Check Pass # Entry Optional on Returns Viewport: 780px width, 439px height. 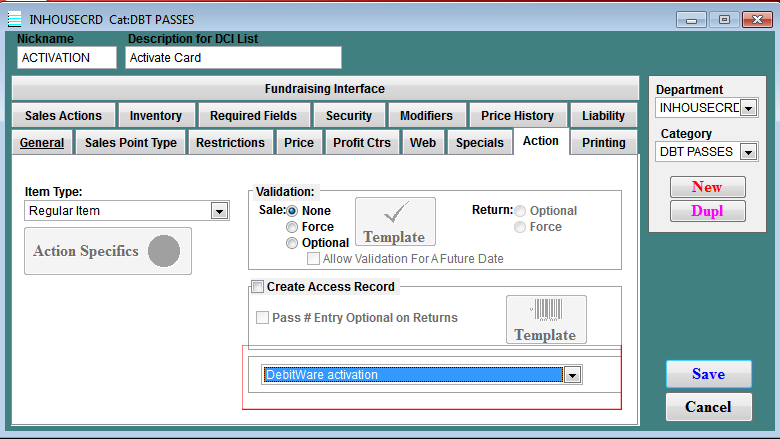pyautogui.click(x=262, y=317)
